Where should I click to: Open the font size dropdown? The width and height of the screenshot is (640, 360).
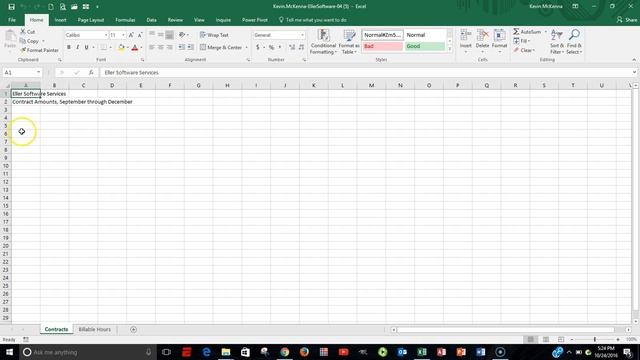[x=123, y=35]
